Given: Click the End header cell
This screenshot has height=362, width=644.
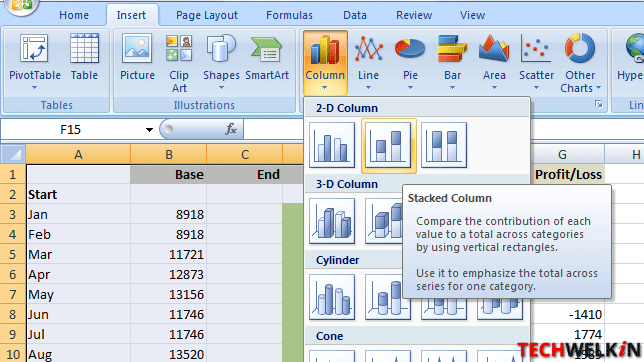Looking at the screenshot, I should point(245,175).
